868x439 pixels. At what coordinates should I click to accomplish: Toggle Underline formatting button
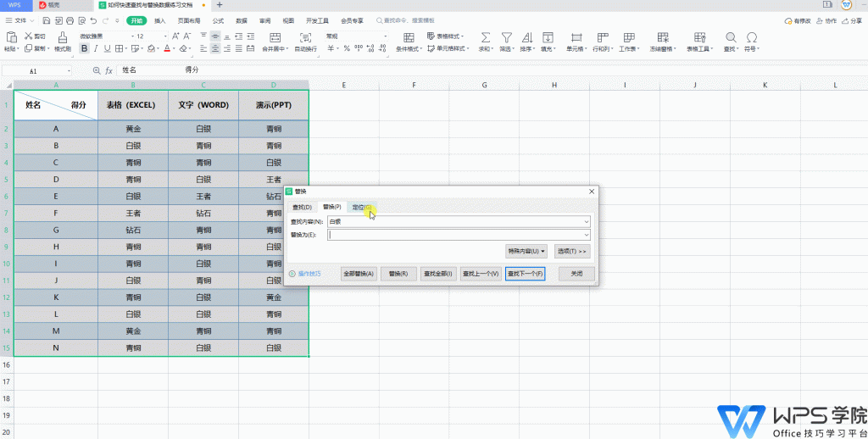click(108, 48)
